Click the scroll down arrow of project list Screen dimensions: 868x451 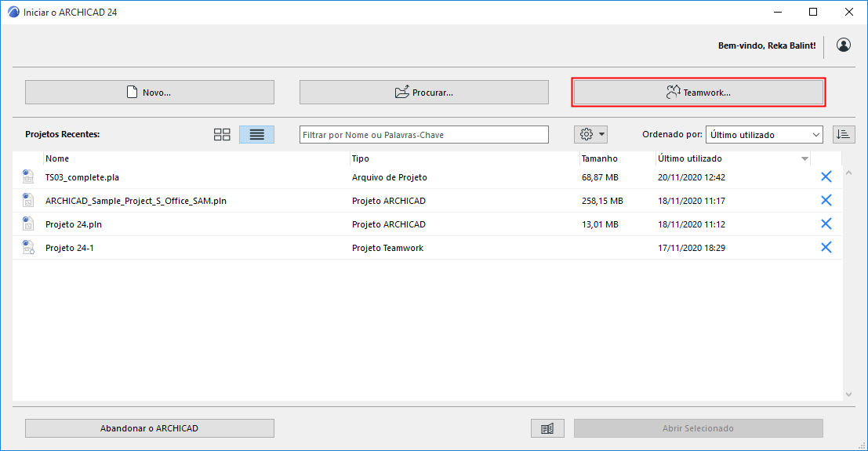[x=848, y=395]
